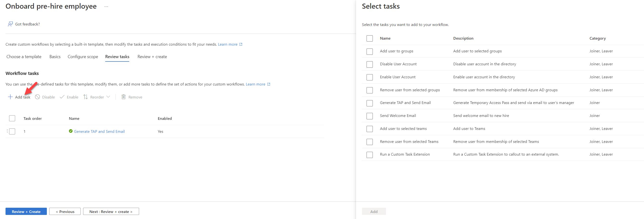Check Remove user from selected groups task

(369, 90)
